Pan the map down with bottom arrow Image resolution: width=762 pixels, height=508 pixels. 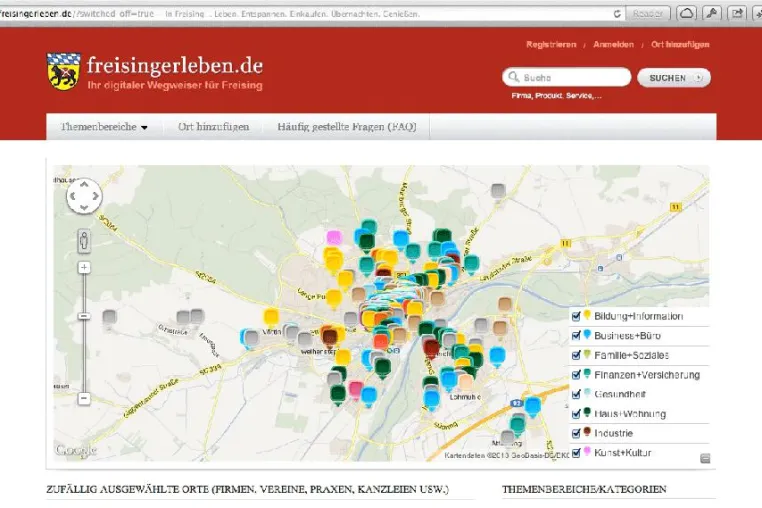click(x=84, y=208)
